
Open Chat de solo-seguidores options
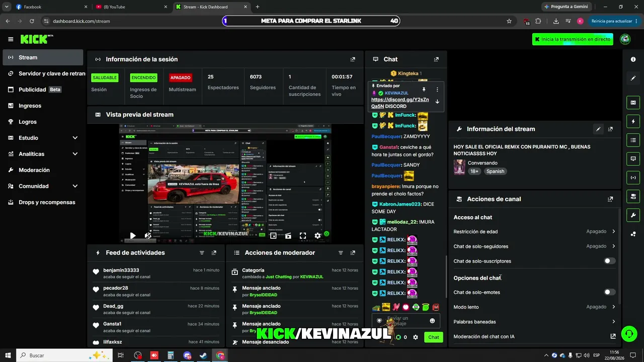tap(534, 246)
